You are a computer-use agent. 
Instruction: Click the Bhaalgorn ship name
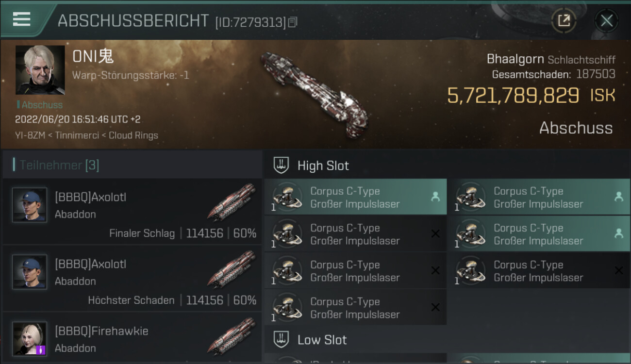click(515, 59)
